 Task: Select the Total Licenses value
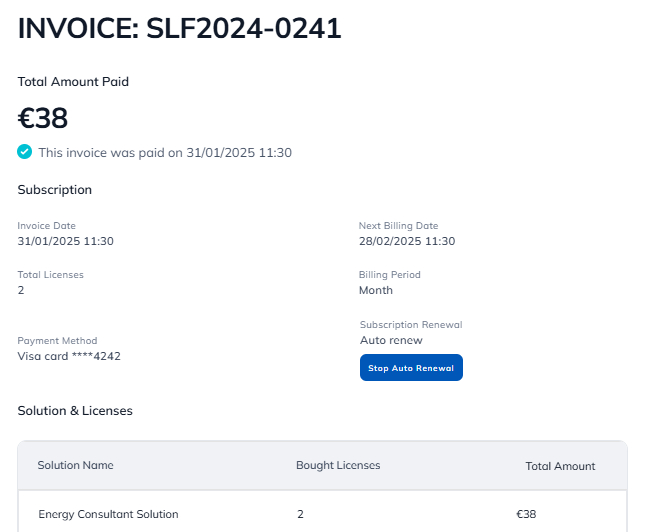pos(21,290)
